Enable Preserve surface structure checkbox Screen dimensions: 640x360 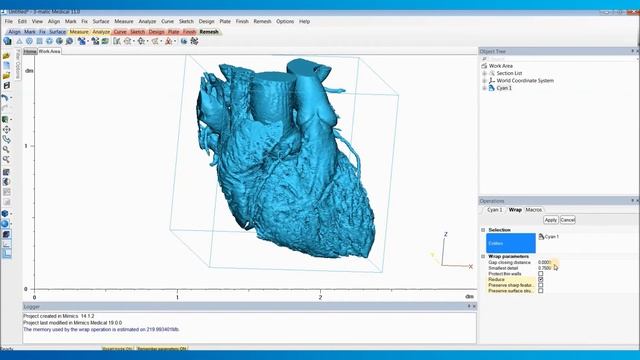(540, 291)
